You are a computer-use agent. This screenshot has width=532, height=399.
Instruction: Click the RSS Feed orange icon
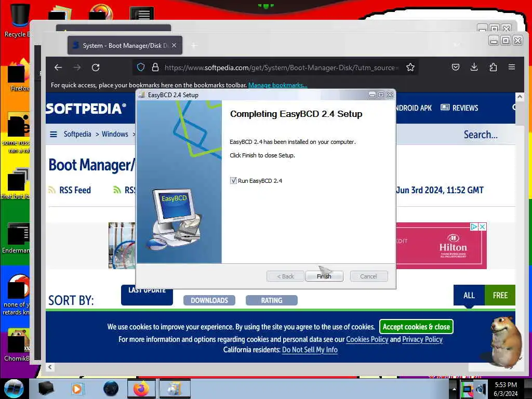(52, 190)
